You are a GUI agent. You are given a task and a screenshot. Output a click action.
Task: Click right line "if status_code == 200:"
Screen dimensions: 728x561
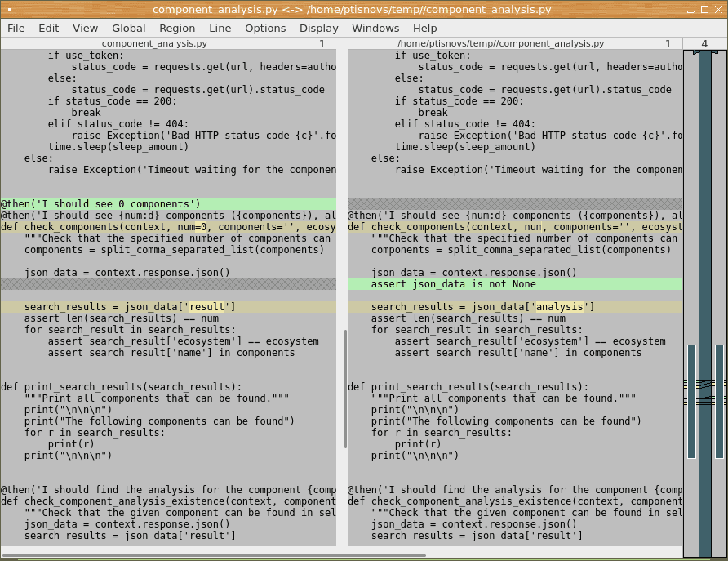click(x=459, y=101)
